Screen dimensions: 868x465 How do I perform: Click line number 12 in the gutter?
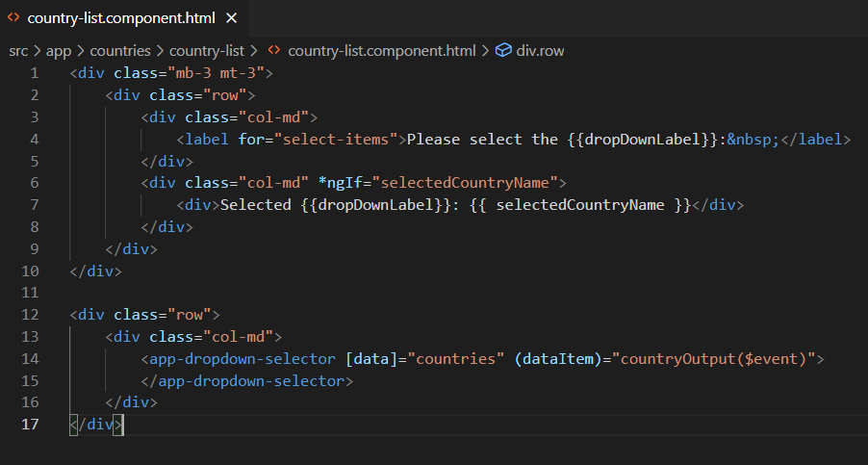click(x=31, y=315)
